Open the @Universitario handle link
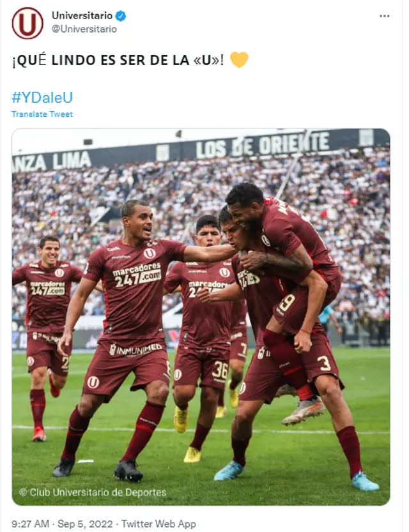The image size is (409, 532). 84,29
